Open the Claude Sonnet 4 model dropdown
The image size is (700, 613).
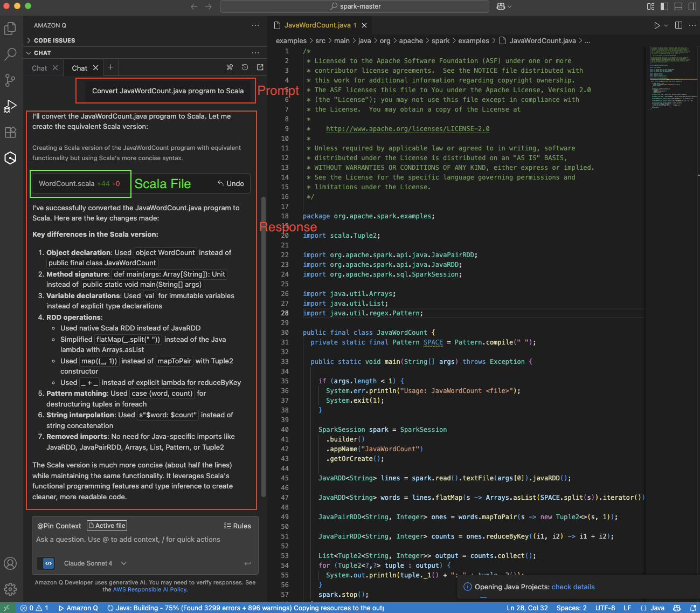[x=95, y=563]
